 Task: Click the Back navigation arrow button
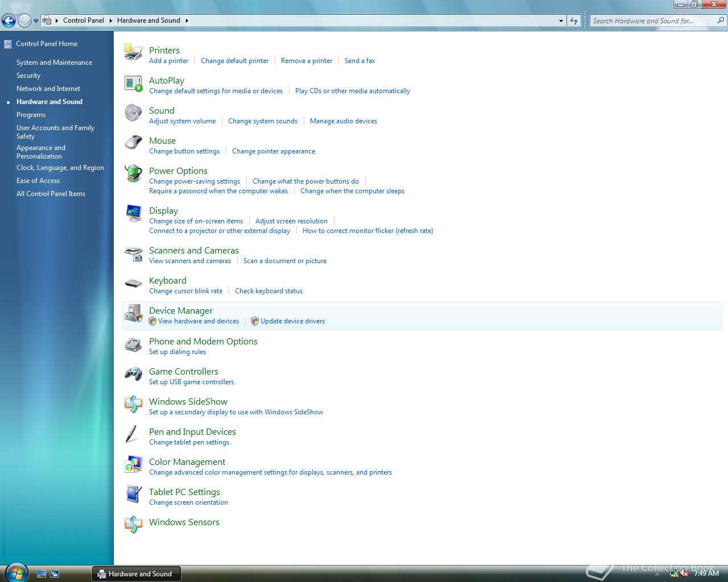tap(9, 21)
